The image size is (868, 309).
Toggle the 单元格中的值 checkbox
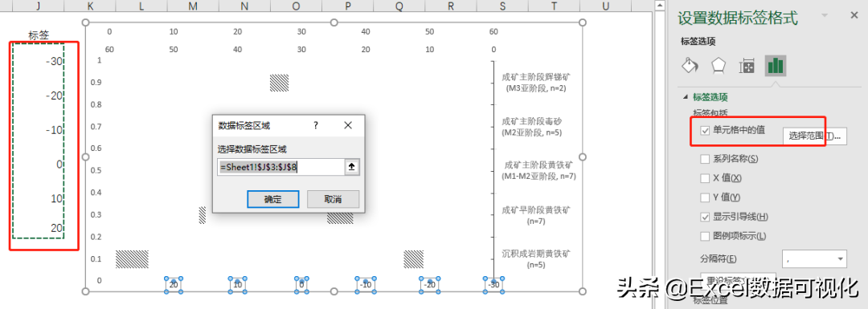coord(705,131)
